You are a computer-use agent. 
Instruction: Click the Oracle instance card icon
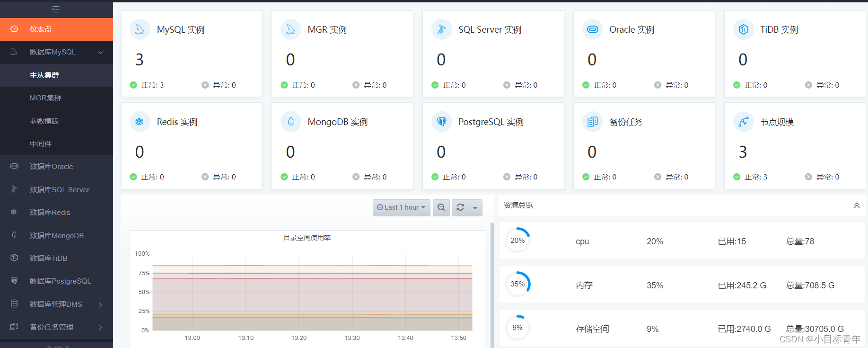click(592, 29)
